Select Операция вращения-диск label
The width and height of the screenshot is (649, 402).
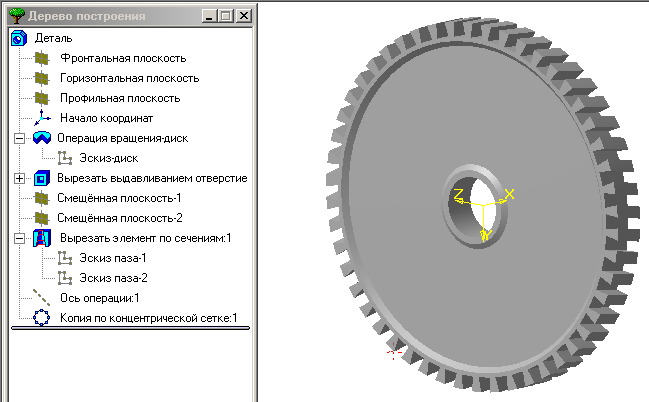pyautogui.click(x=123, y=138)
